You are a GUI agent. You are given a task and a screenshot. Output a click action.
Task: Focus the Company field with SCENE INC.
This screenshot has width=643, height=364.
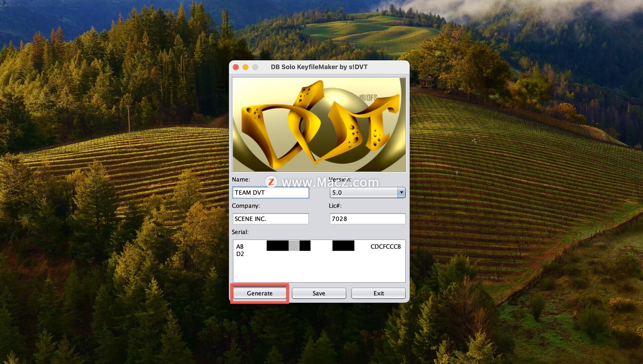coord(271,219)
